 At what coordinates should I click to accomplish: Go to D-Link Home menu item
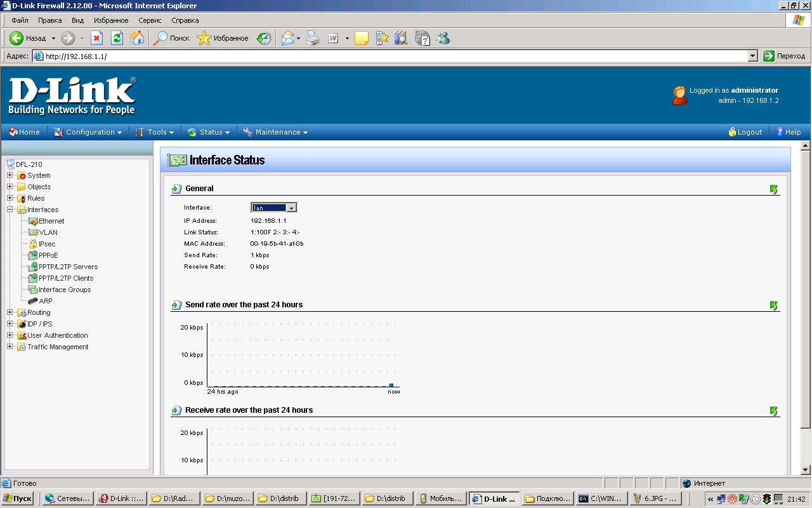(x=24, y=132)
